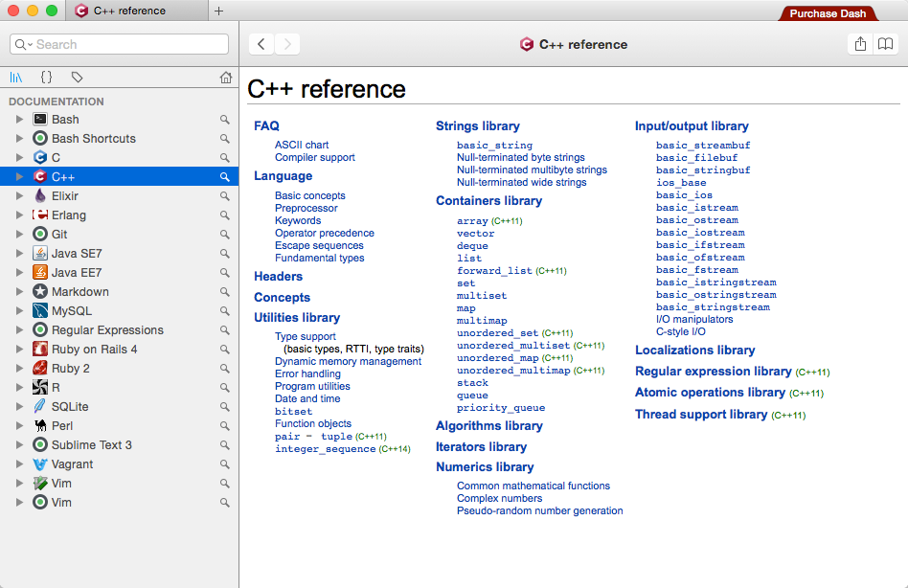This screenshot has width=908, height=588.
Task: Expand the Regular Expressions docset triangle
Action: pyautogui.click(x=20, y=329)
